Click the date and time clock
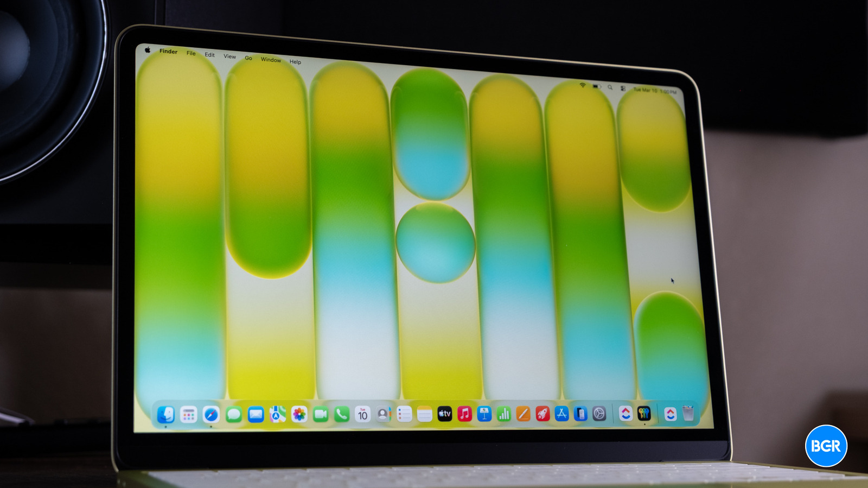 655,91
